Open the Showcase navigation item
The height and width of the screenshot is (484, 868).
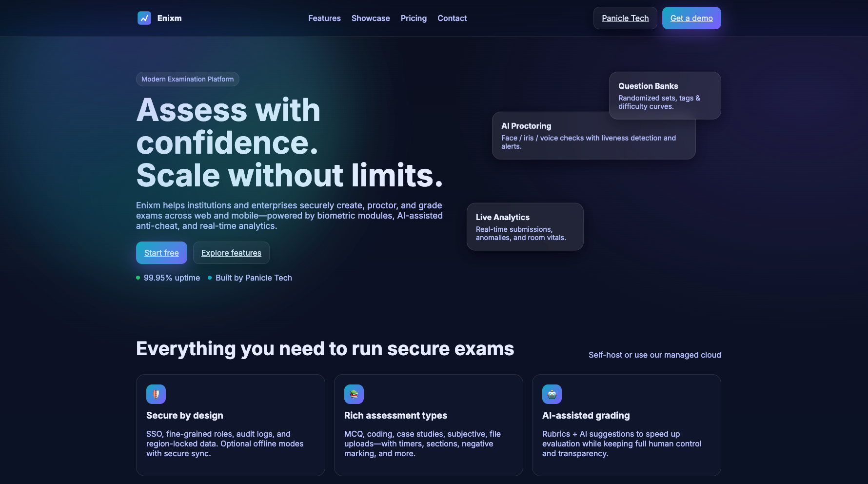[x=371, y=18]
